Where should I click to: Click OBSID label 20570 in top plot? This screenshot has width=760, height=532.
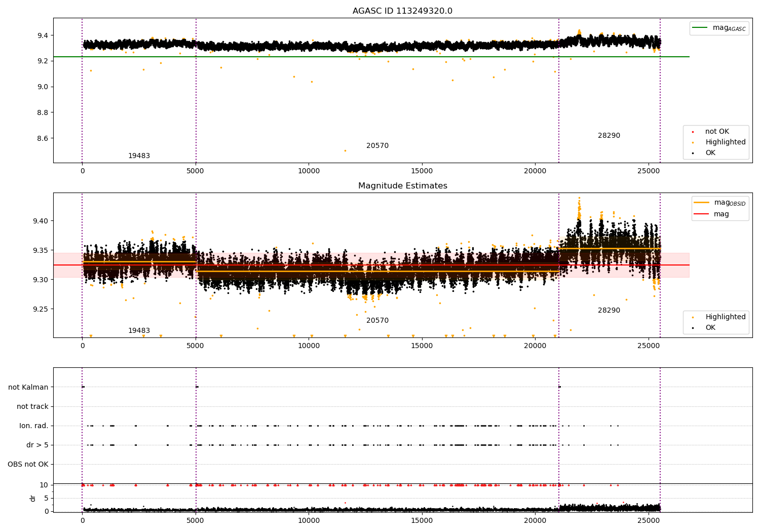377,146
